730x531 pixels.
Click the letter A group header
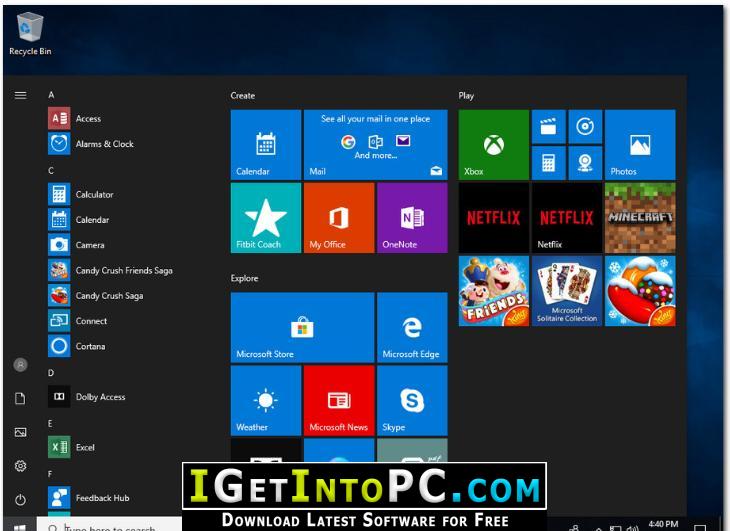51,95
